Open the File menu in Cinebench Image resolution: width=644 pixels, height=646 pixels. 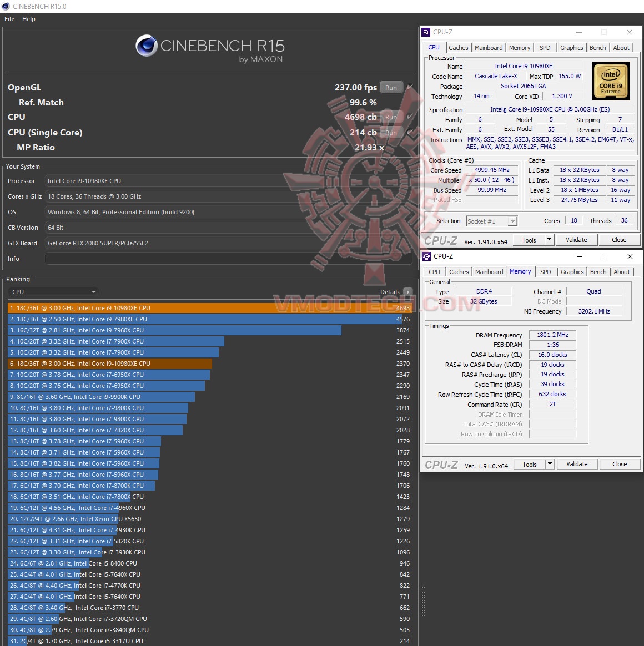pos(9,19)
